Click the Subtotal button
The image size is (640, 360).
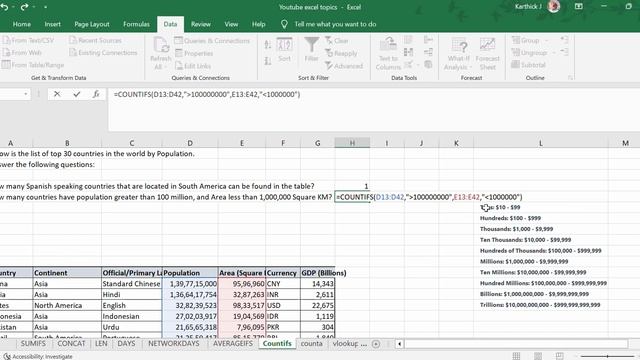[x=529, y=65]
